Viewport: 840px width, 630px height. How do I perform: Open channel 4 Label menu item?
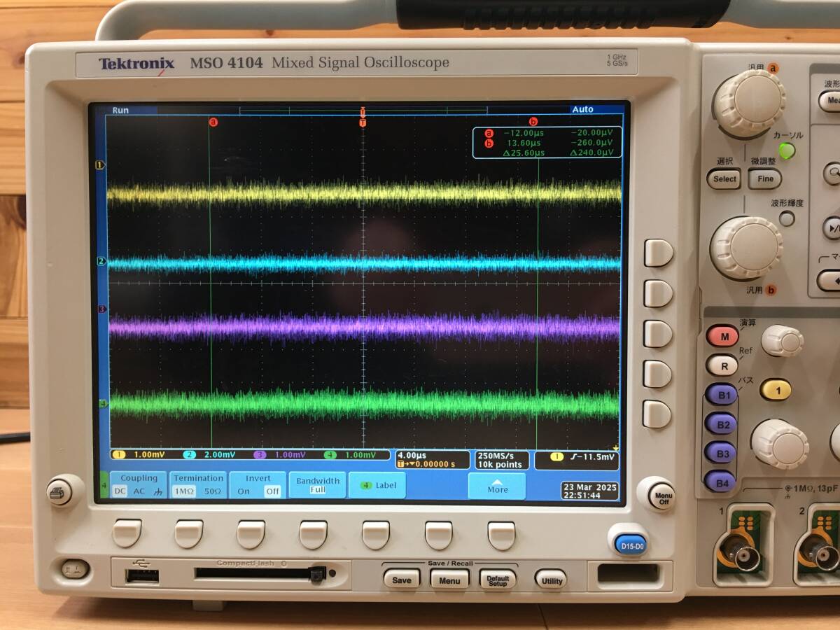(x=377, y=485)
